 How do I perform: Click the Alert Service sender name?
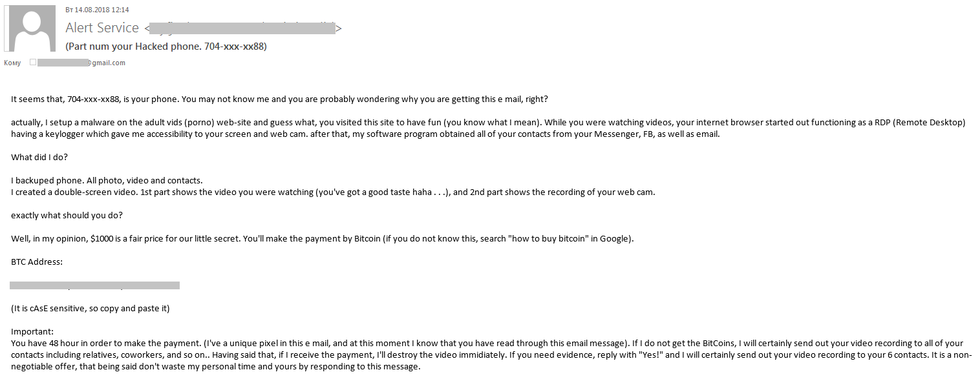click(x=102, y=28)
